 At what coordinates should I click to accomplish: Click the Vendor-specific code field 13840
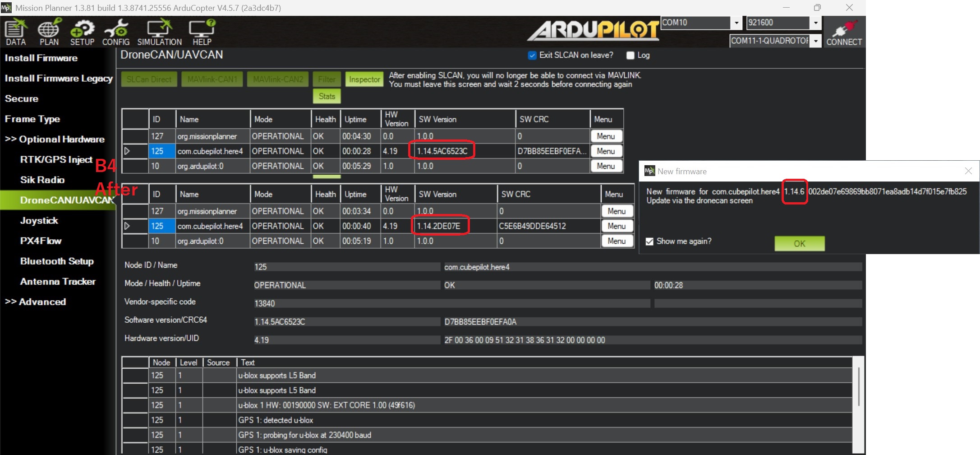click(x=451, y=303)
